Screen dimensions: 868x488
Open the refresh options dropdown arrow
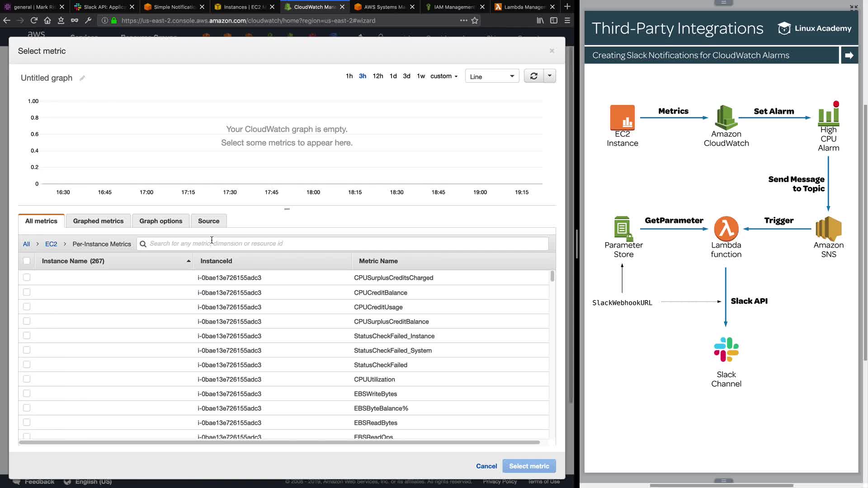point(550,76)
